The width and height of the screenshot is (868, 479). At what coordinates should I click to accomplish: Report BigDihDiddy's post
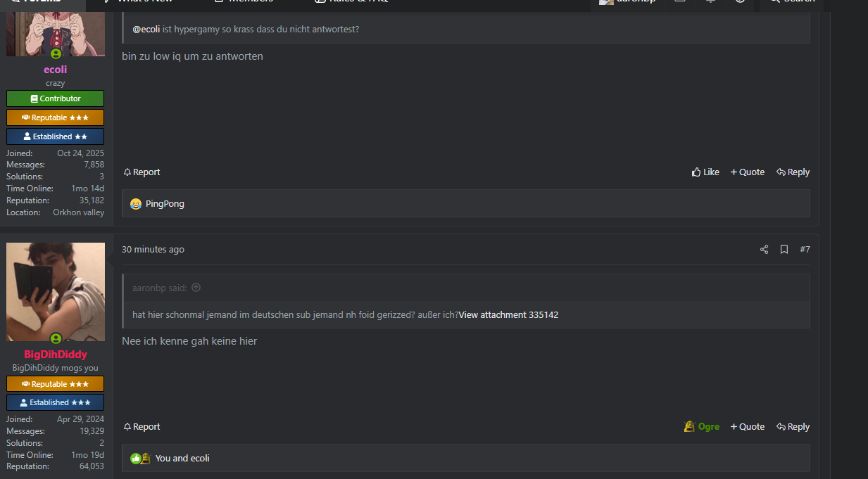(141, 427)
